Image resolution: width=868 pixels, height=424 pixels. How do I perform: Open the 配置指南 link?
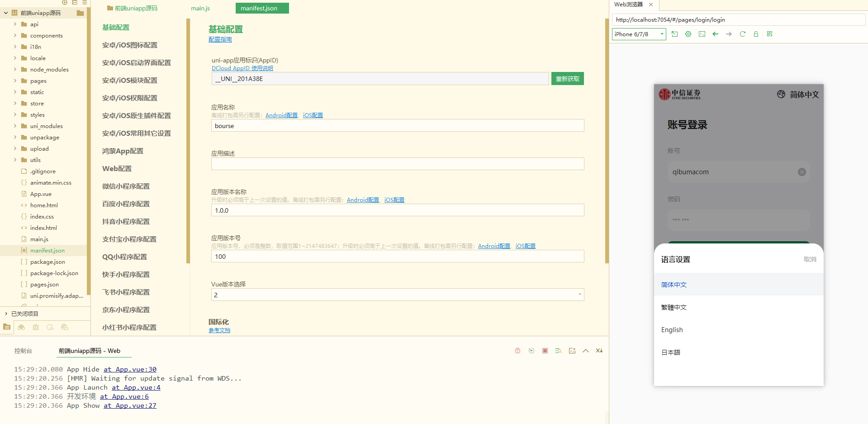click(x=220, y=40)
